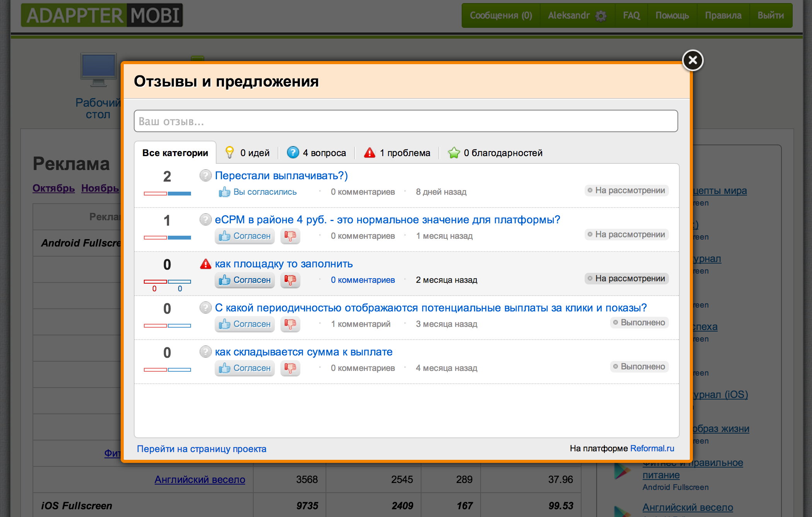
Task: Open 'Английский весело' link in table
Action: [x=200, y=480]
